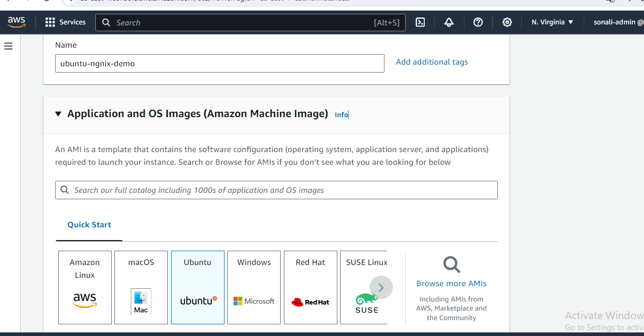The image size is (644, 336).
Task: Switch to the Quick Start tab
Action: [89, 224]
